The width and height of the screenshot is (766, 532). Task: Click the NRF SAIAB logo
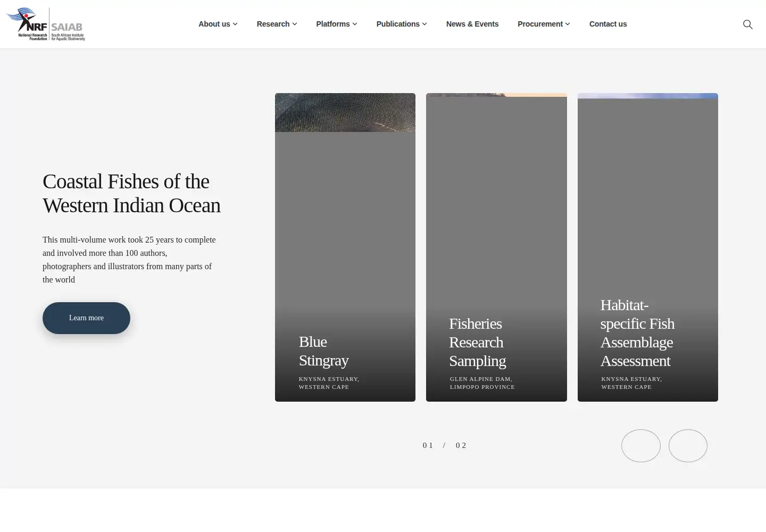point(46,24)
